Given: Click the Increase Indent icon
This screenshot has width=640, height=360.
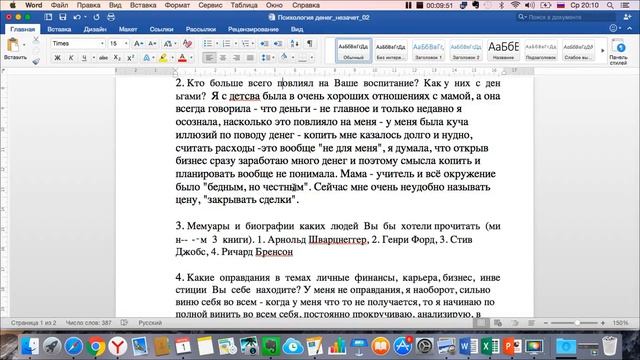Looking at the screenshot, I should [x=278, y=44].
